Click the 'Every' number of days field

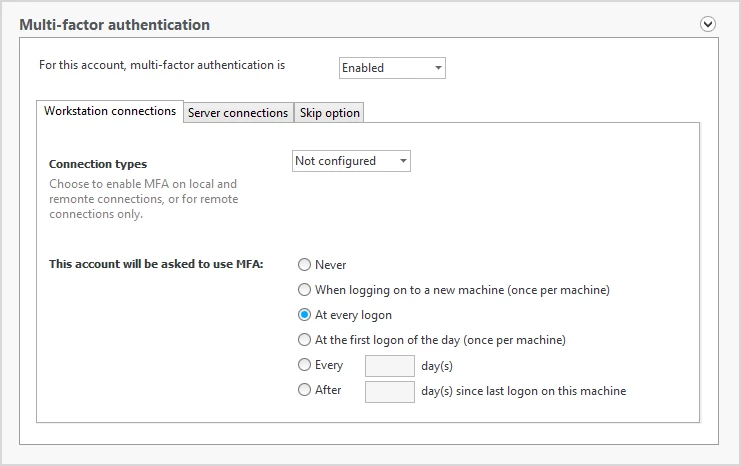coord(390,366)
